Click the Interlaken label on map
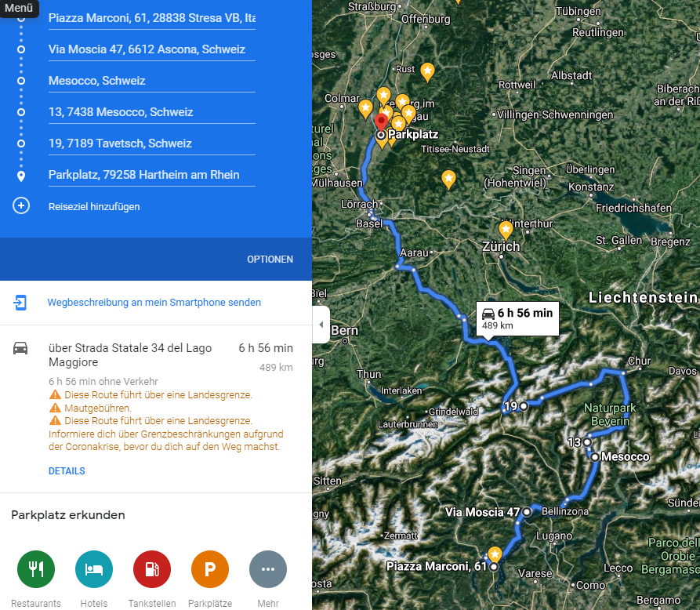Screen dimensions: 700x610 click(x=401, y=390)
